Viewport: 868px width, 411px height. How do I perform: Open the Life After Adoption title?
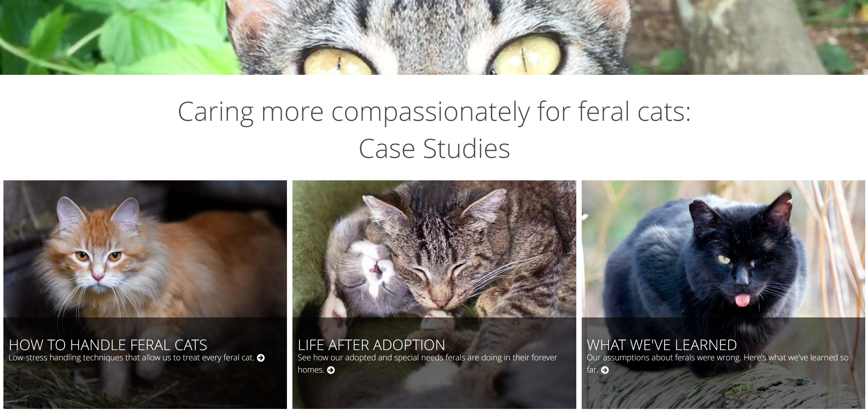tap(371, 345)
